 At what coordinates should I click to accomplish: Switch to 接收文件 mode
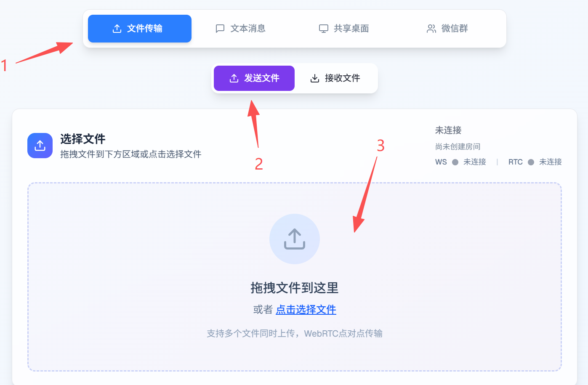335,78
